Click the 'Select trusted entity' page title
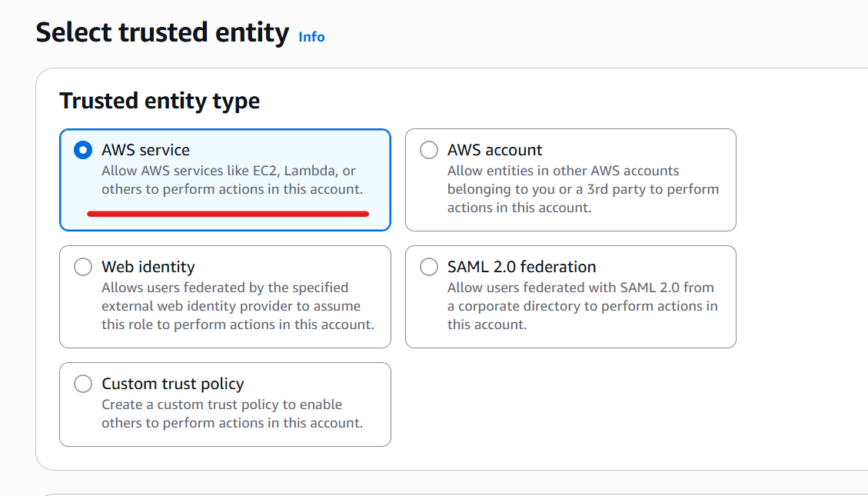 [162, 32]
